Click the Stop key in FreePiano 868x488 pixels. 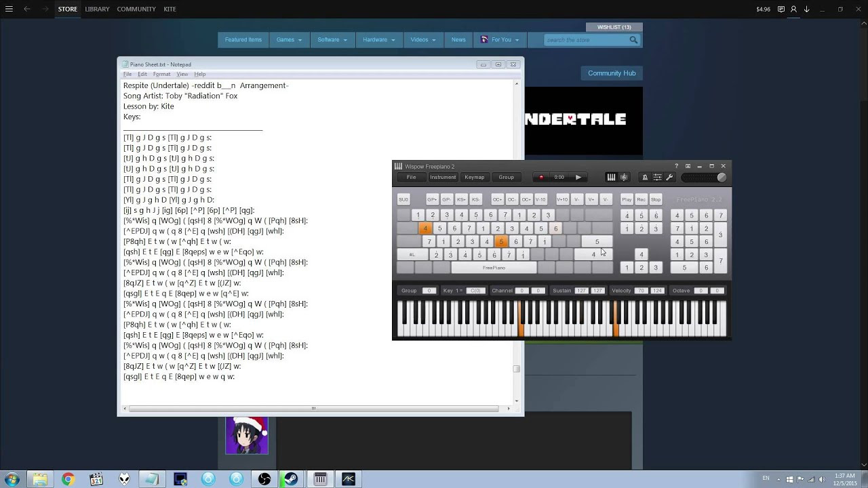tap(656, 199)
